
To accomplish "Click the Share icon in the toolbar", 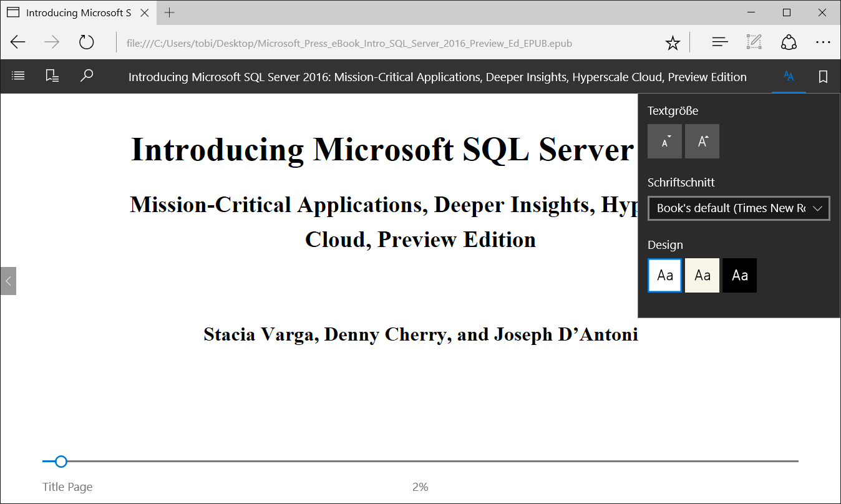I will pyautogui.click(x=789, y=42).
